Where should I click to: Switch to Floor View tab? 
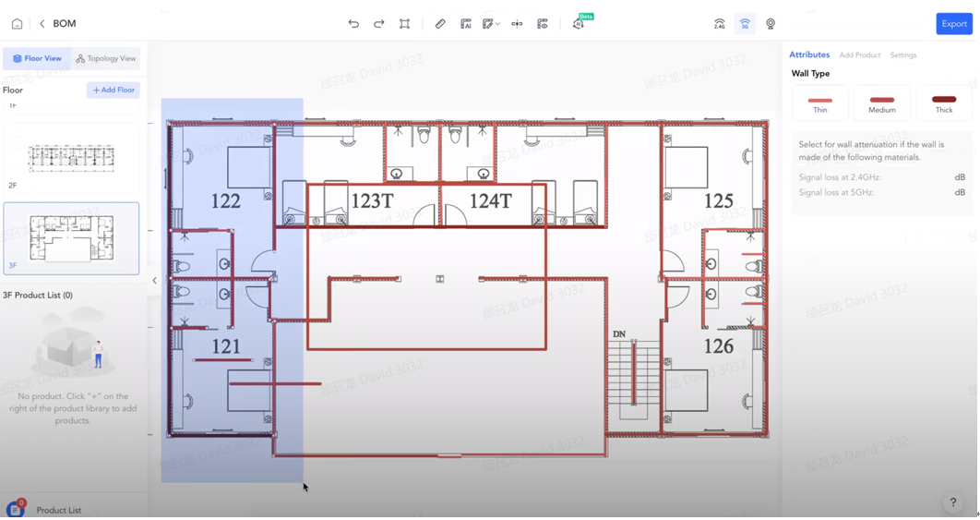tap(38, 58)
